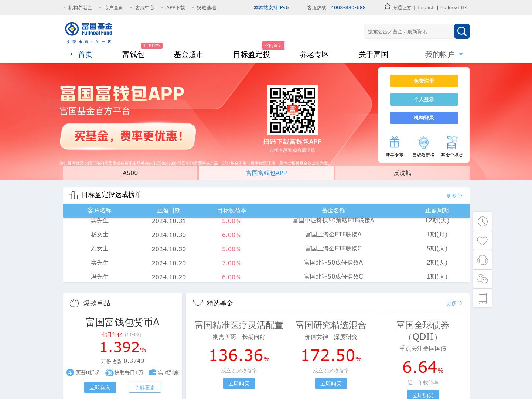Click 了解更多 button
Viewport: 532px width, 399px height.
145,388
